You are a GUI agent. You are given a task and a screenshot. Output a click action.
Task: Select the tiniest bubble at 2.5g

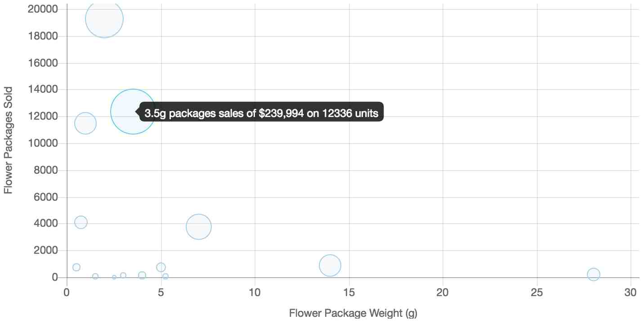coord(114,277)
